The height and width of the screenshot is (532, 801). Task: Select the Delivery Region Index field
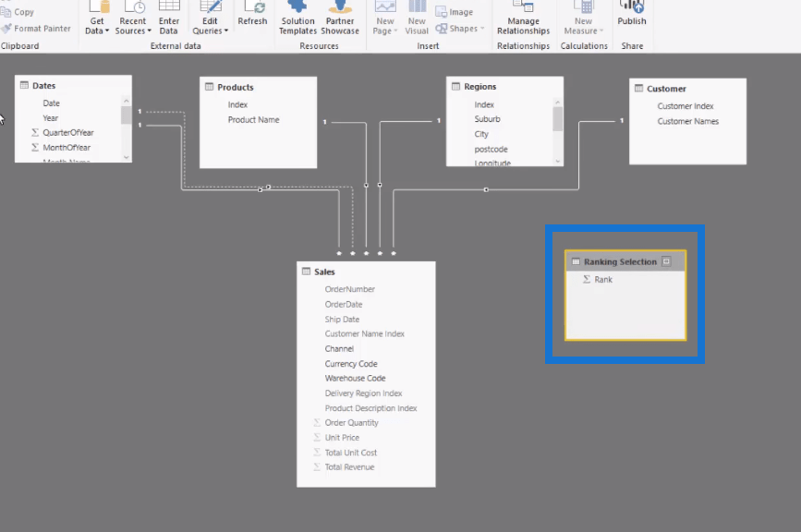[363, 393]
